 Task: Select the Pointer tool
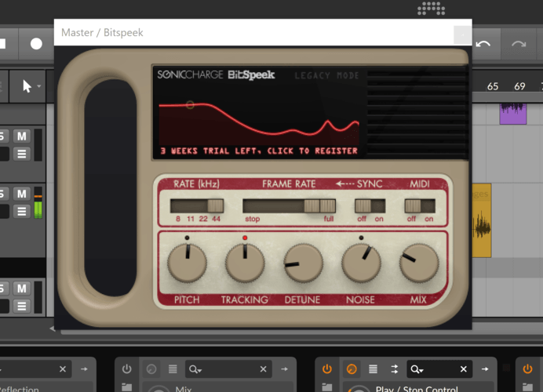27,86
